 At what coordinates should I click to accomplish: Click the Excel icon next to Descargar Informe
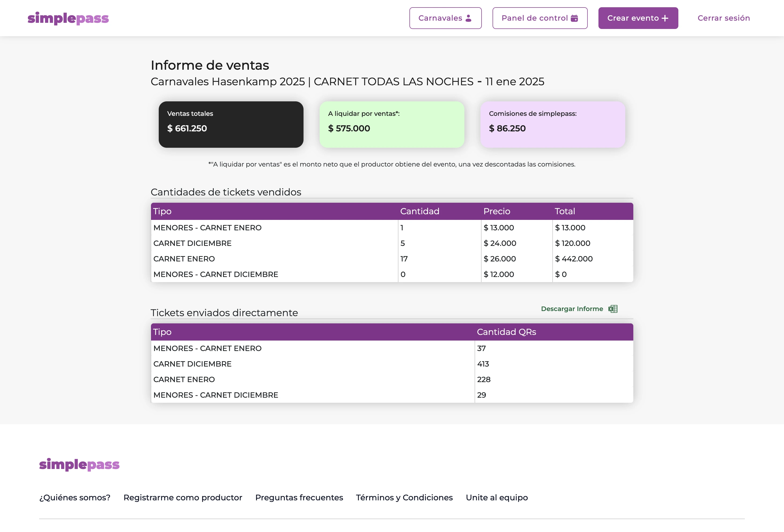coord(612,309)
